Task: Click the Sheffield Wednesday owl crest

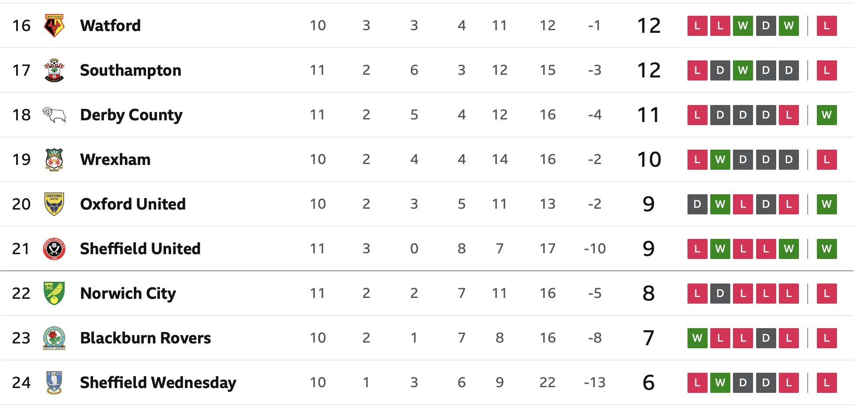Action: point(54,383)
